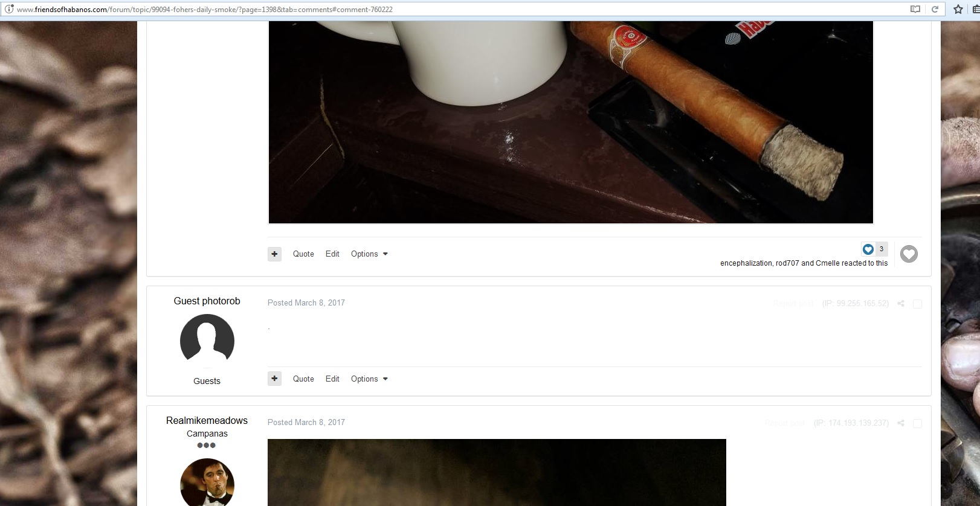Click the Guest photorob username

point(207,301)
